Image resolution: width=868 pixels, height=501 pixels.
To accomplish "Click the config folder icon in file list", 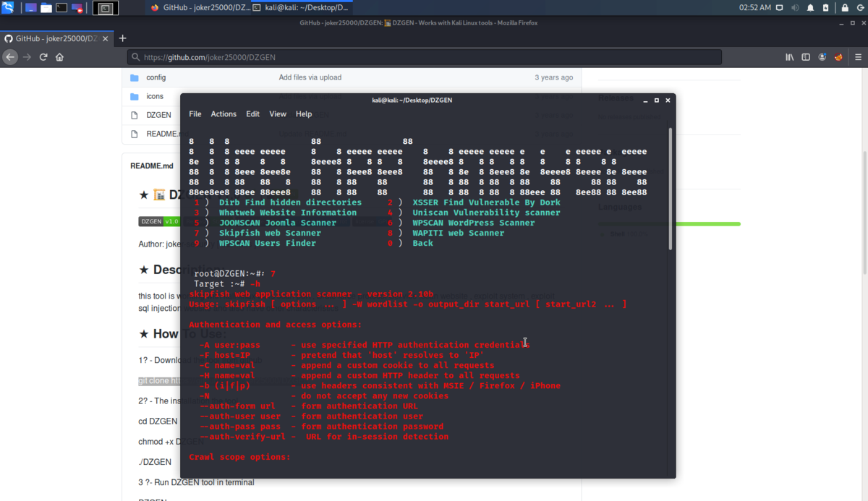I will [134, 77].
